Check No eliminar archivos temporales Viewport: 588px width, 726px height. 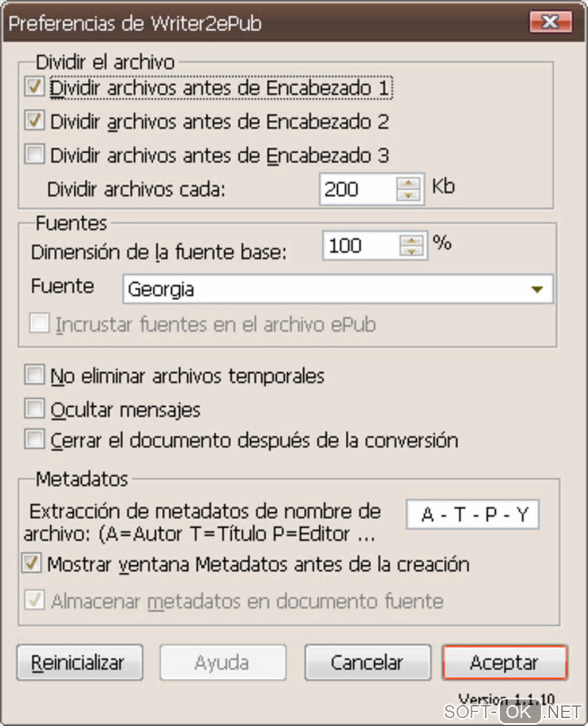[35, 376]
